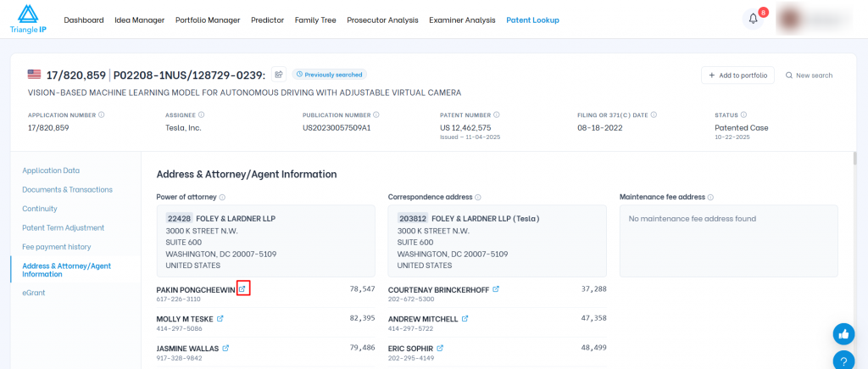Open Jasmine Wallas external link icon

225,348
